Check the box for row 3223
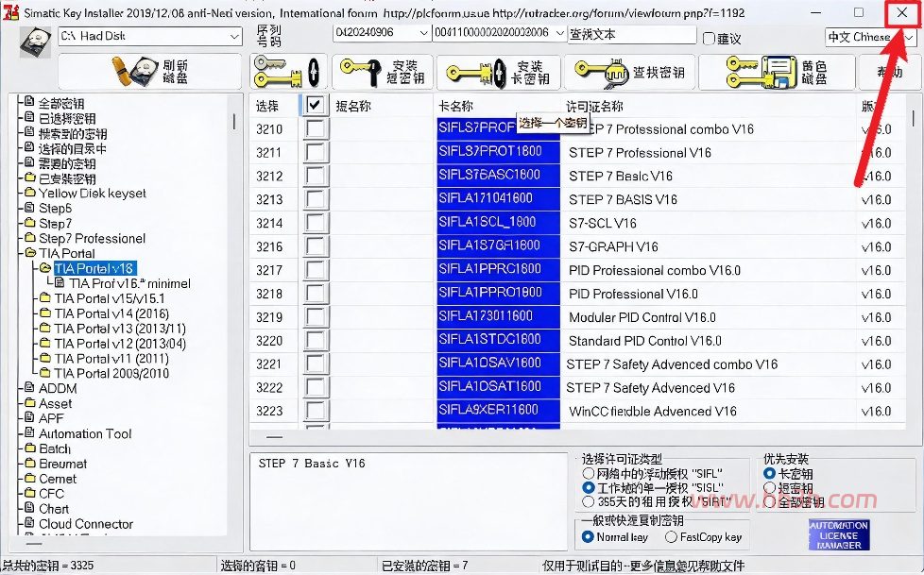Viewport: 924px width, 575px height. 315,411
